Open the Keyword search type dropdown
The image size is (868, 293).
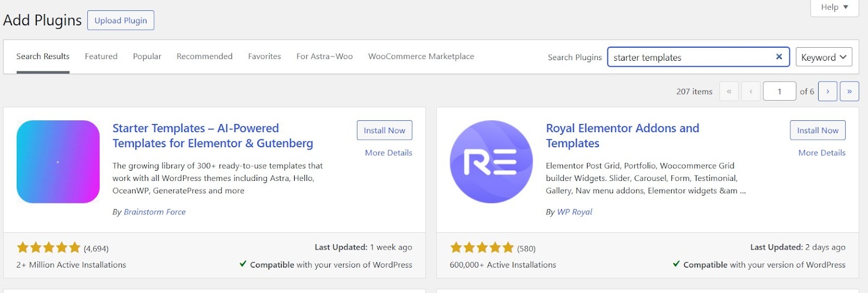[824, 57]
